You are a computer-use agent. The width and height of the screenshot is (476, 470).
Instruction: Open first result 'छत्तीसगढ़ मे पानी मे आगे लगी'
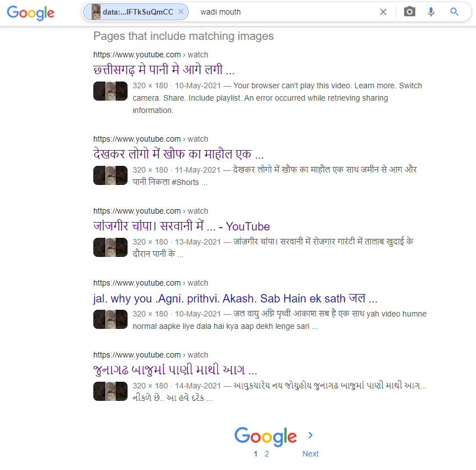click(x=164, y=70)
